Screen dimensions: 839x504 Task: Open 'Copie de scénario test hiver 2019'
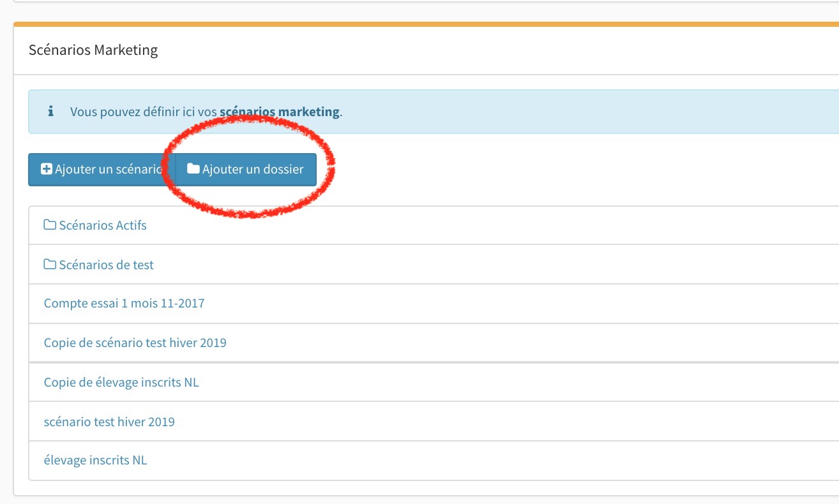[x=135, y=343]
